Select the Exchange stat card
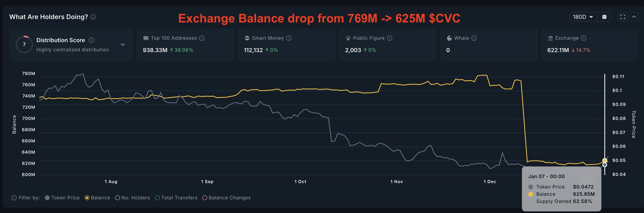Image resolution: width=644 pixels, height=213 pixels. [589, 44]
